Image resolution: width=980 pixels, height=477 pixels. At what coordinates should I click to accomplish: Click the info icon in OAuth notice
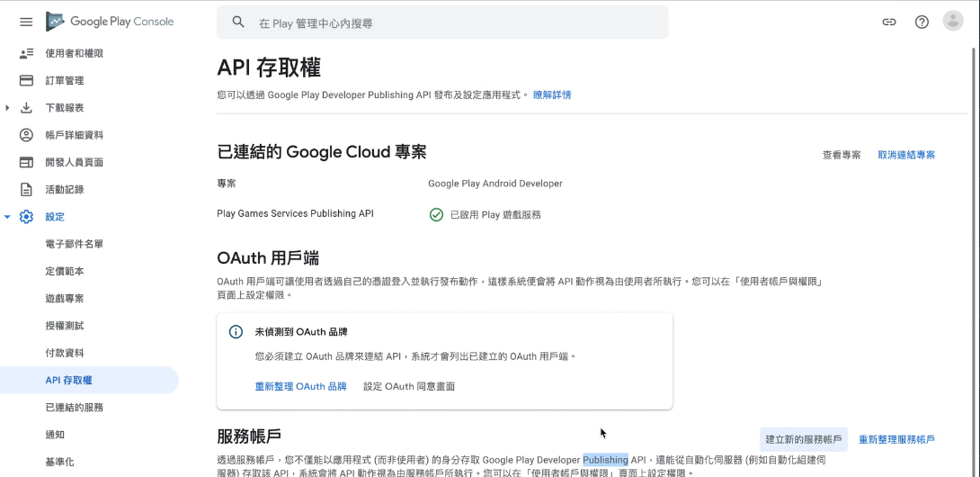click(236, 332)
